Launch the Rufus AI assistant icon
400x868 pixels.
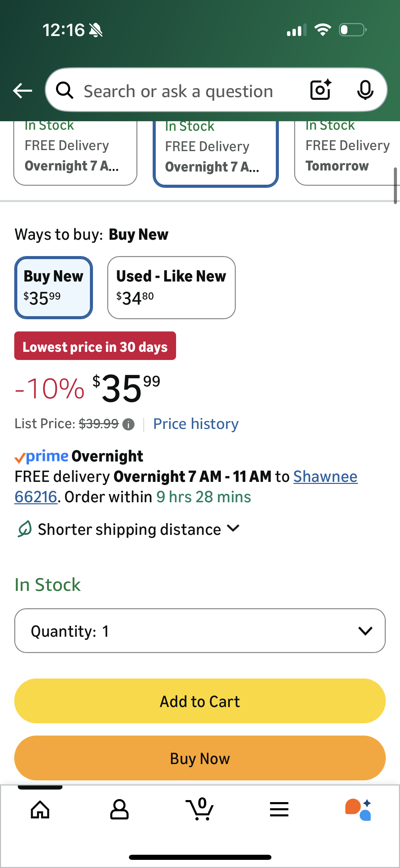point(358,810)
